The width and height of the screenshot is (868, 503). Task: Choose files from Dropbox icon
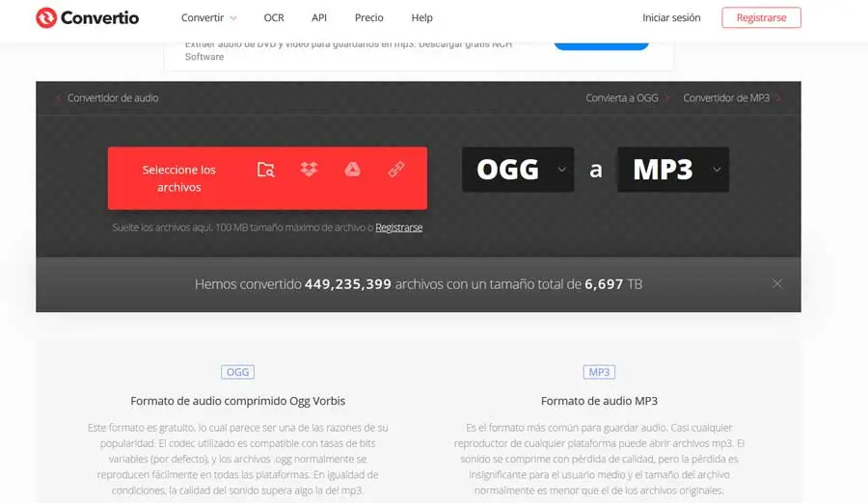(309, 169)
